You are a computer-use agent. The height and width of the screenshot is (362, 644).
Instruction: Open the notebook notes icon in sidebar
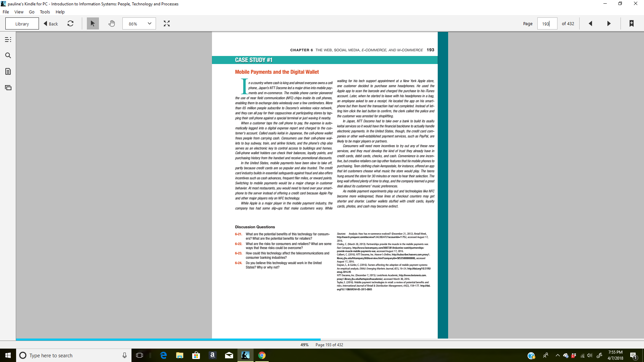click(x=8, y=71)
